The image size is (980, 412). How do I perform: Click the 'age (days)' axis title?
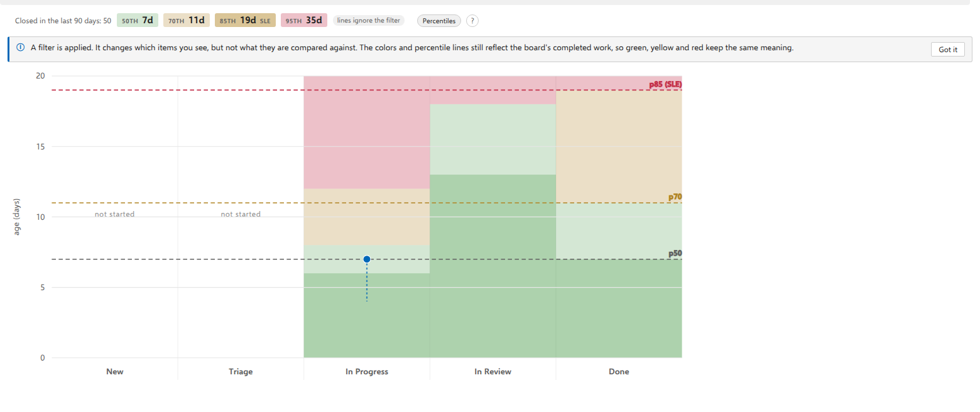[x=16, y=217]
